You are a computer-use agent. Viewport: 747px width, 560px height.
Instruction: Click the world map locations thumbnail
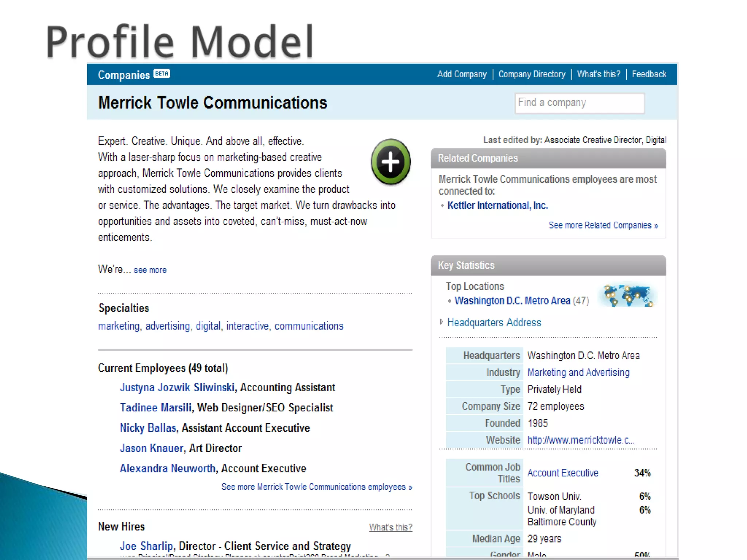[x=629, y=296]
